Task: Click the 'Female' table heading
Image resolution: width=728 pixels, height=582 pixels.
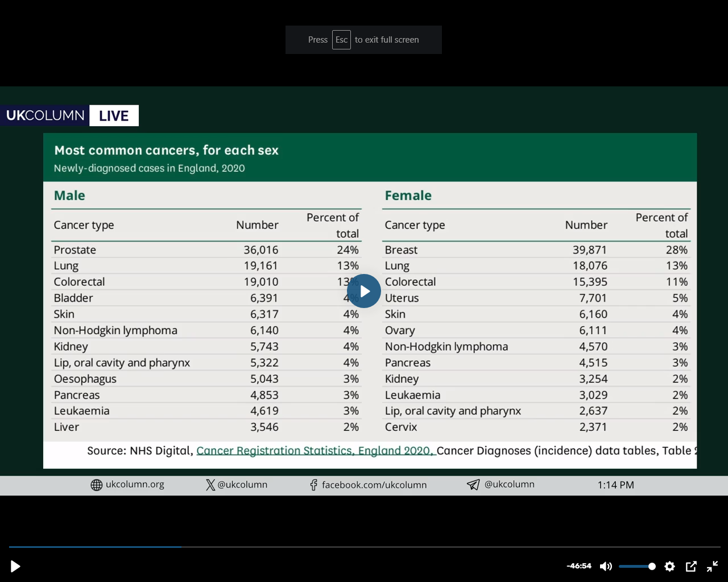Action: (x=408, y=196)
